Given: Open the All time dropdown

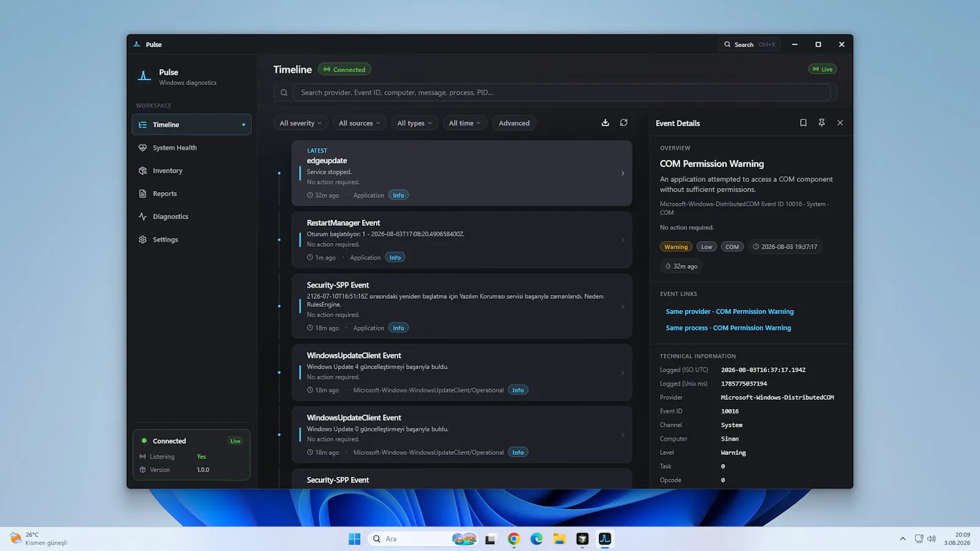Looking at the screenshot, I should click(x=465, y=123).
